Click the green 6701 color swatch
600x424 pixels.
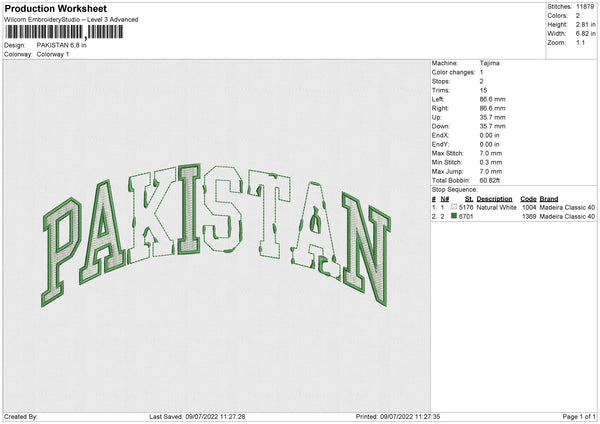point(454,216)
